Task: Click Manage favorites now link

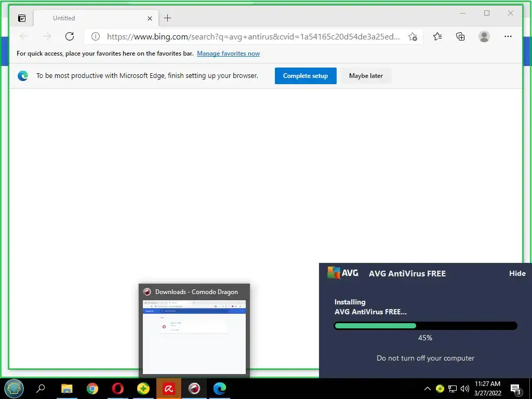Action: point(229,54)
